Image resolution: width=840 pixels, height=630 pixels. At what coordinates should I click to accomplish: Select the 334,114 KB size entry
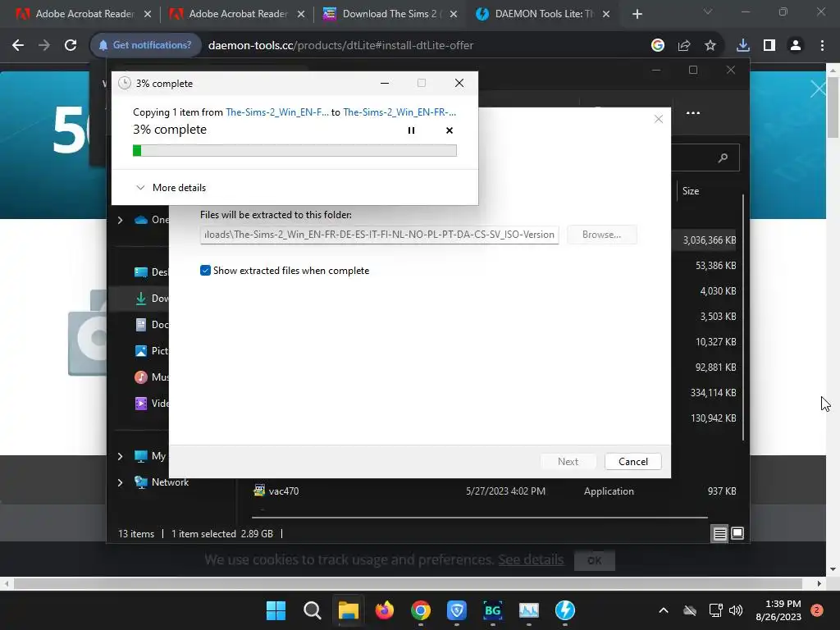tap(713, 393)
